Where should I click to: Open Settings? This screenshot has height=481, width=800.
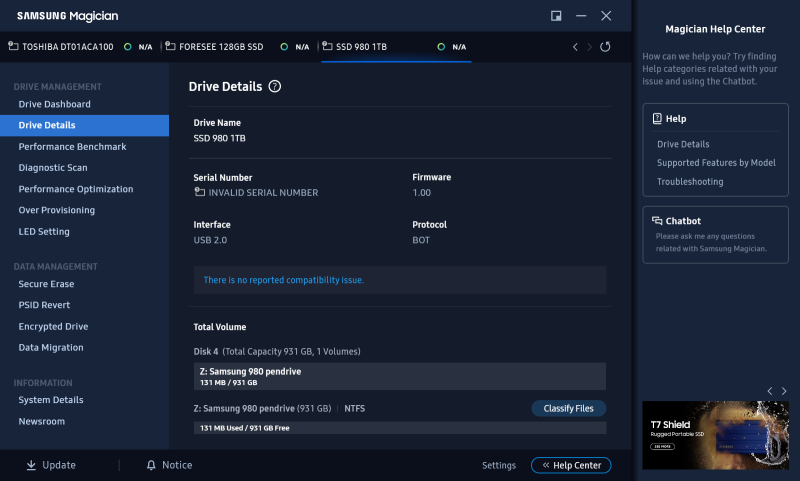pos(499,465)
